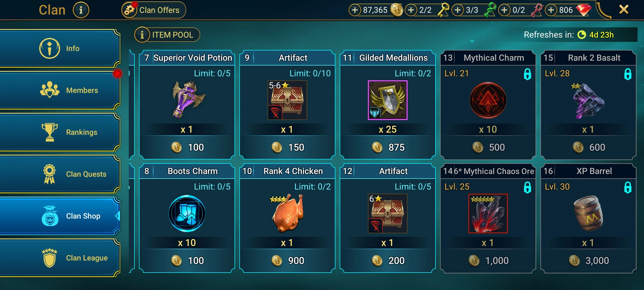This screenshot has width=644, height=290.
Task: Close the Clan window
Action: 624,10
